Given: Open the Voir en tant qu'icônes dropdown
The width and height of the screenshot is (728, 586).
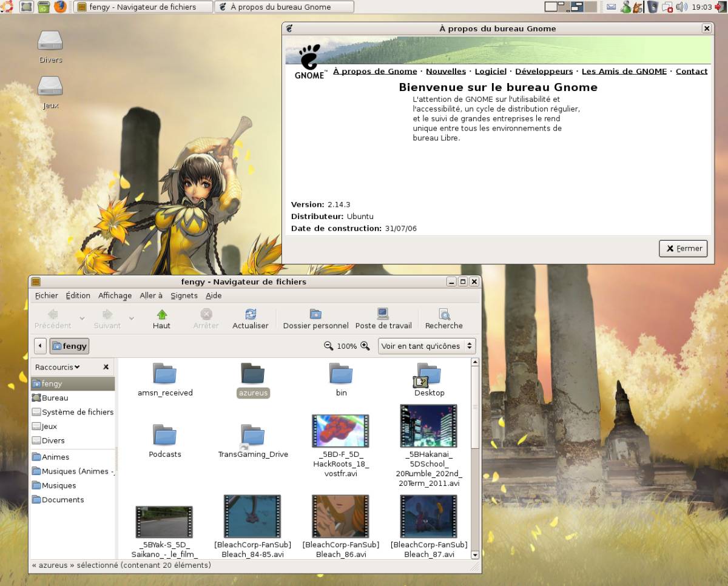Looking at the screenshot, I should (x=427, y=346).
